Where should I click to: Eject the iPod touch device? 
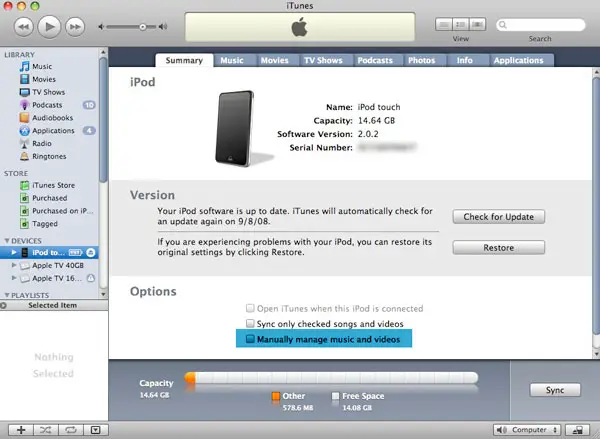[x=90, y=253]
